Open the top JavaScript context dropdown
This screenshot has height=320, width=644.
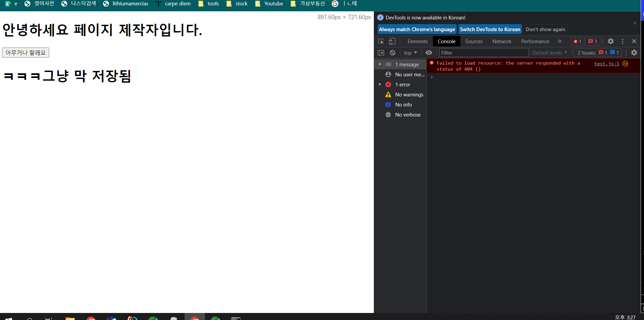point(410,53)
